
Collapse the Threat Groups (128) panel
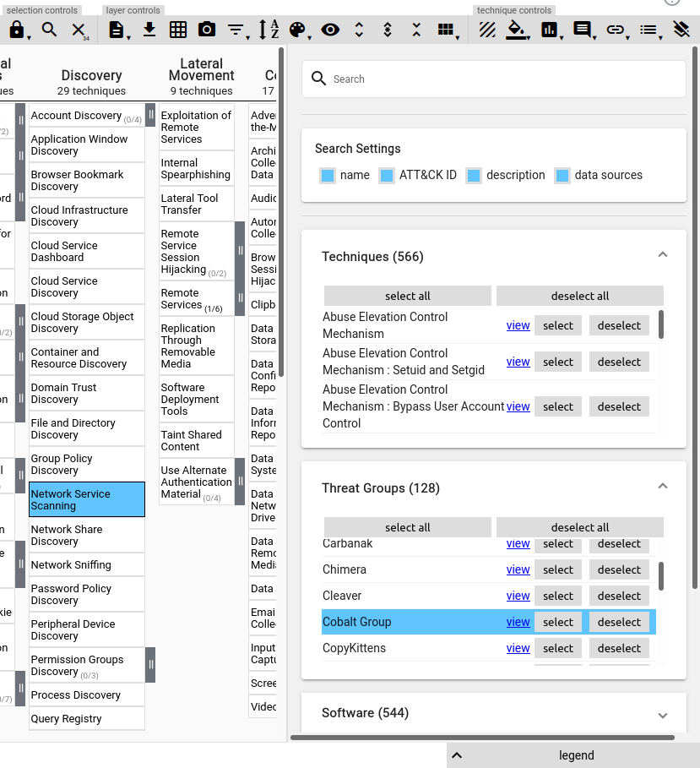tap(662, 487)
